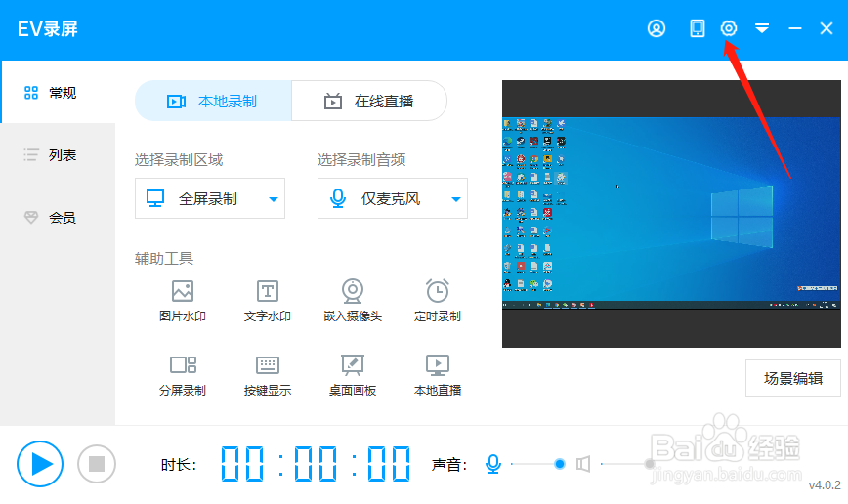The height and width of the screenshot is (504, 848).
Task: Switch to the 列表 sidebar tab
Action: tap(58, 155)
